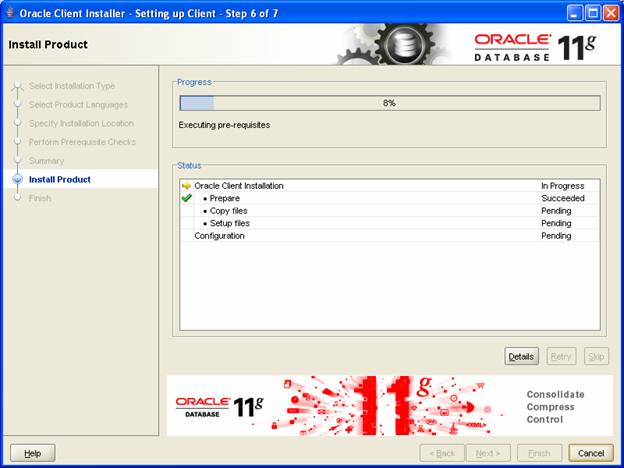
Task: Open Help for the installer
Action: 33,453
